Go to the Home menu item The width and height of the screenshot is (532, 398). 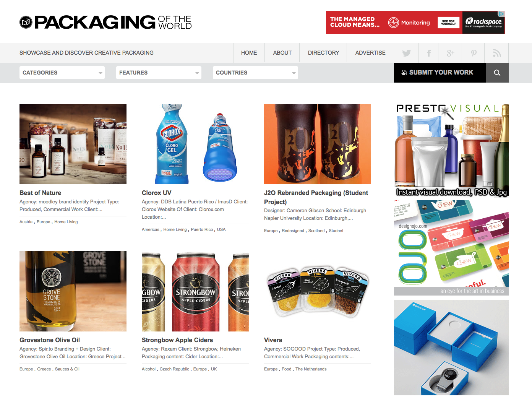[x=249, y=53]
